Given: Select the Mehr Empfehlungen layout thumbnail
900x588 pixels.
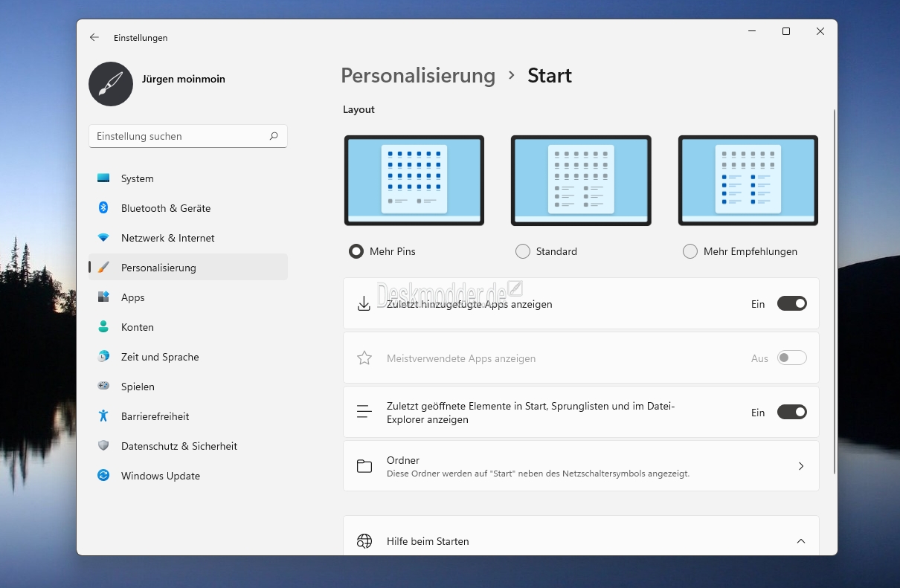Looking at the screenshot, I should tap(748, 180).
